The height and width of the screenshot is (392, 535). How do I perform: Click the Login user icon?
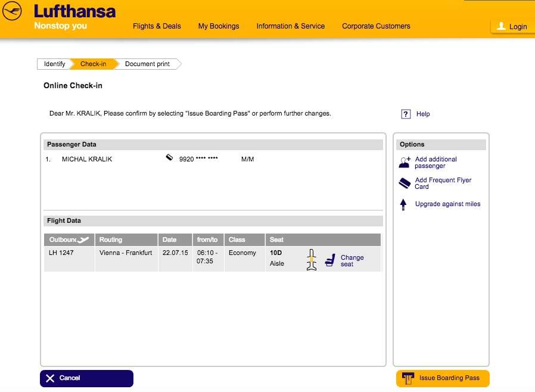tap(501, 26)
